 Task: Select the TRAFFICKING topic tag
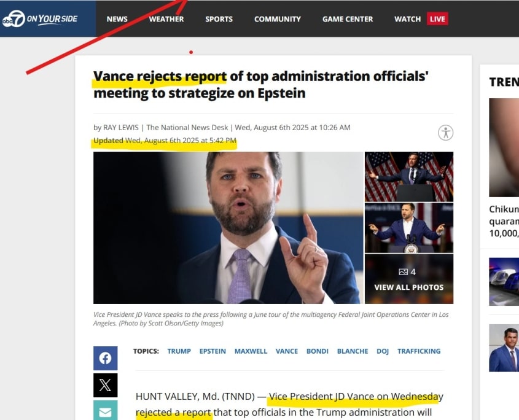[419, 351]
